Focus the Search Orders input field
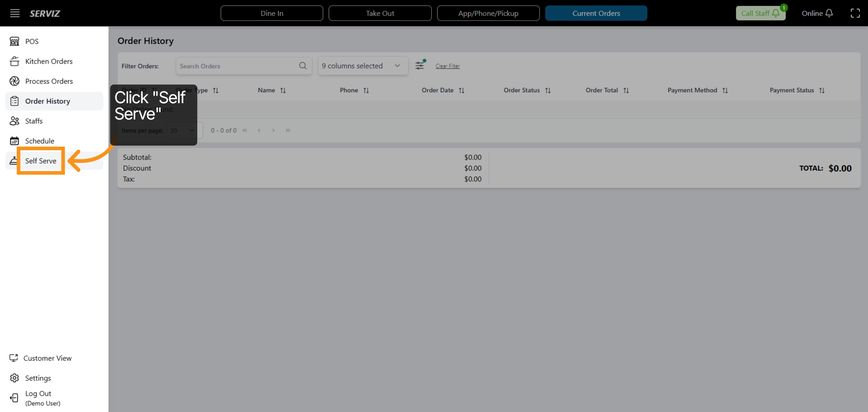 click(237, 66)
